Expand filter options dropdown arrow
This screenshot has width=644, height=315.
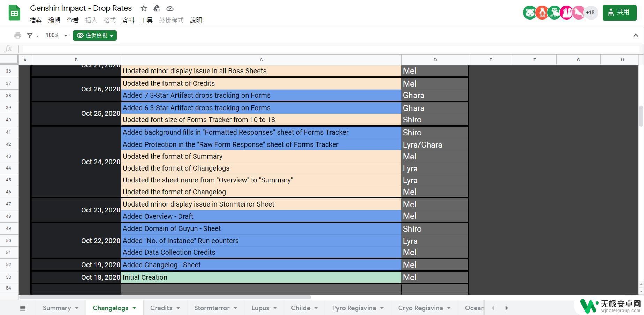(x=37, y=36)
